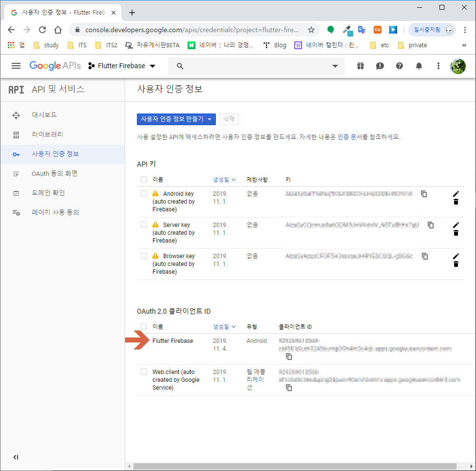Sort OAuth clients by creation date
Viewport: 476px width, 471px height.
[224, 326]
